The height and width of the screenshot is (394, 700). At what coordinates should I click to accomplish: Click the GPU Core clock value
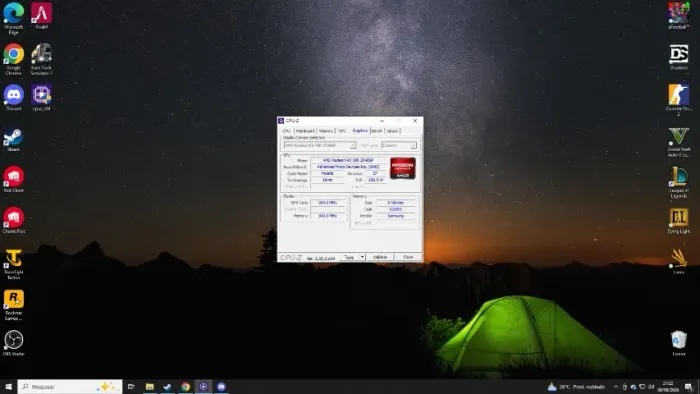(x=327, y=203)
